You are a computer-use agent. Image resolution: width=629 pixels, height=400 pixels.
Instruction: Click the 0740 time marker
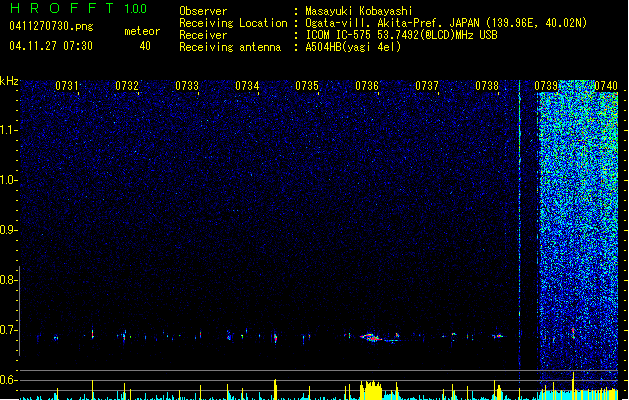tap(606, 86)
